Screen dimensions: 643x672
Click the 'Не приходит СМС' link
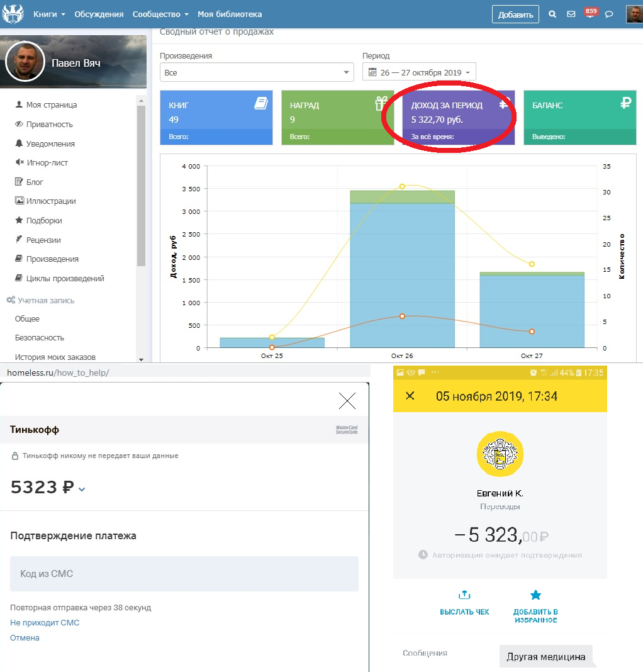pos(45,623)
